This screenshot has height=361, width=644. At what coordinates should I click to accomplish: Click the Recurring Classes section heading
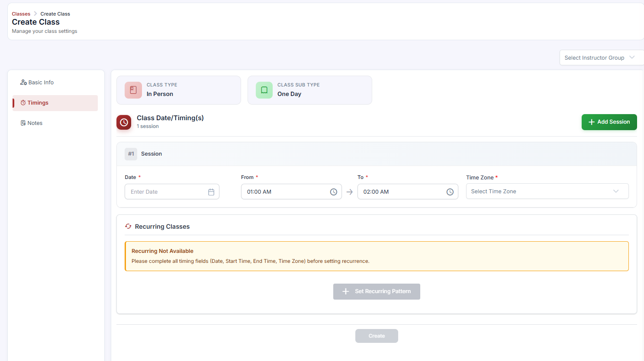162,227
